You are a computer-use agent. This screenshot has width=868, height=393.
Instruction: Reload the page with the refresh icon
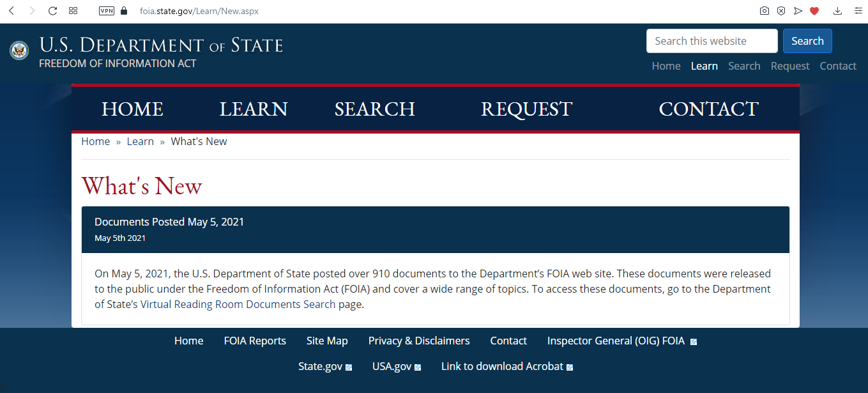click(53, 11)
